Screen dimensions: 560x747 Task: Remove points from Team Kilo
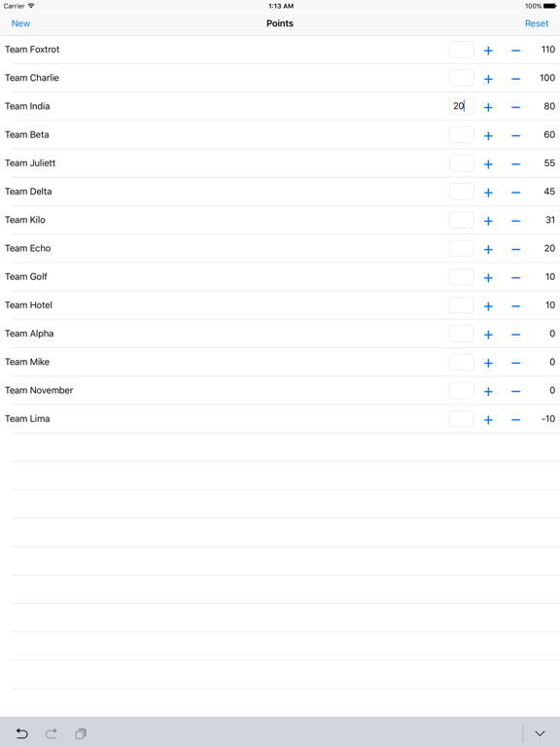(515, 221)
